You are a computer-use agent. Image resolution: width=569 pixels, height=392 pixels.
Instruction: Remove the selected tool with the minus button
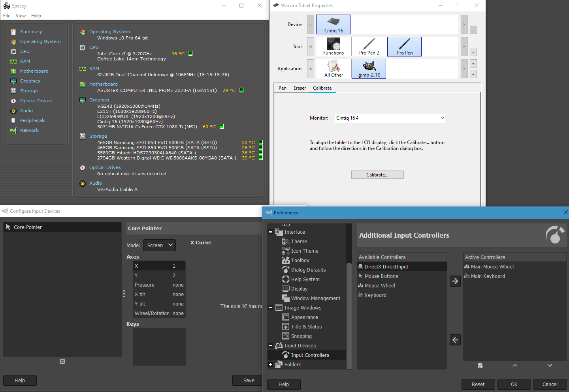coord(473,52)
